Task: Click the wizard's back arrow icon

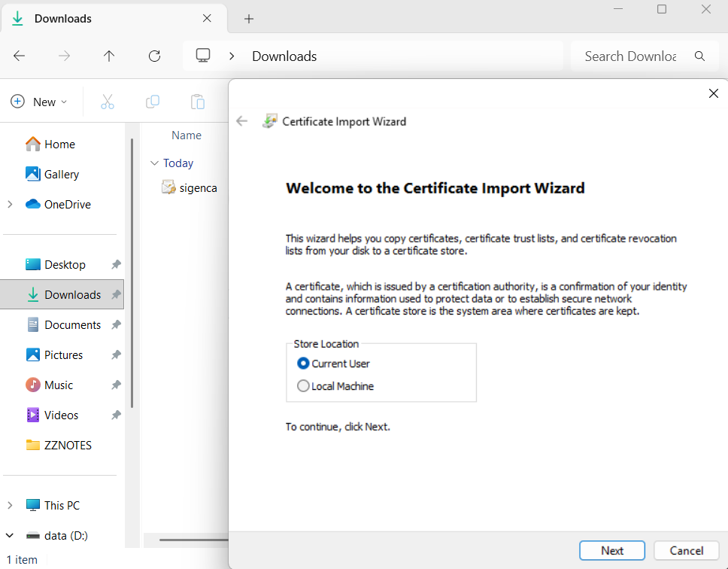Action: 241,121
